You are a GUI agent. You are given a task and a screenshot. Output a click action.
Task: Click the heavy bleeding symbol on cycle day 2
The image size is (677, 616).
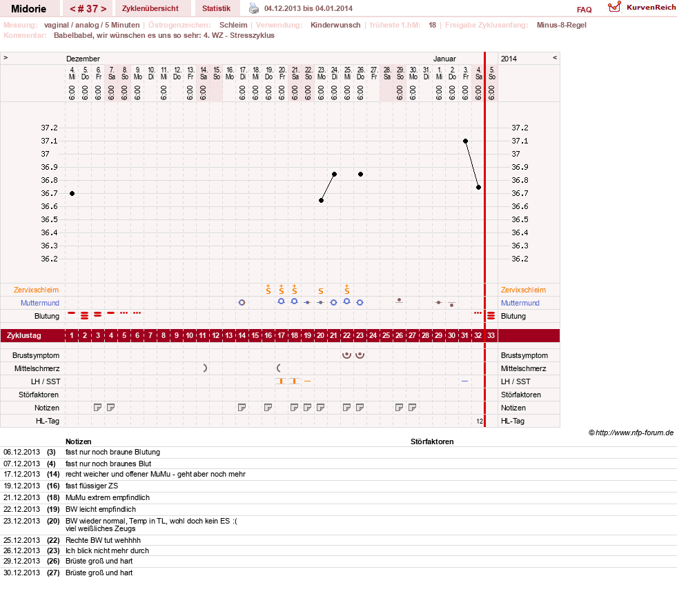click(x=85, y=315)
